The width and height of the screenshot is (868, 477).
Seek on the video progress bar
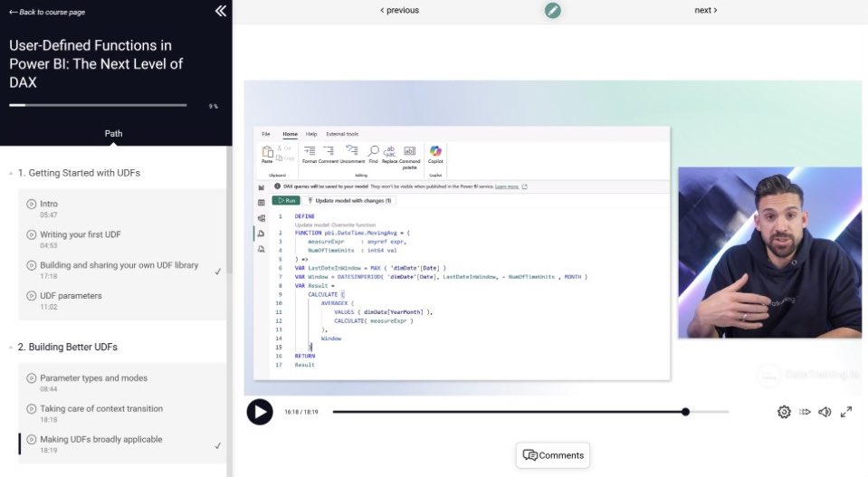point(530,412)
